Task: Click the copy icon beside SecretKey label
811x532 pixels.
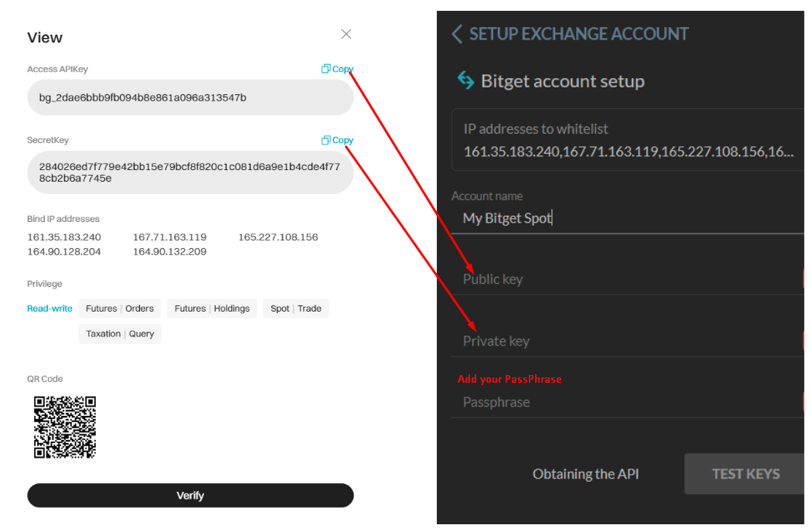Action: tap(325, 140)
